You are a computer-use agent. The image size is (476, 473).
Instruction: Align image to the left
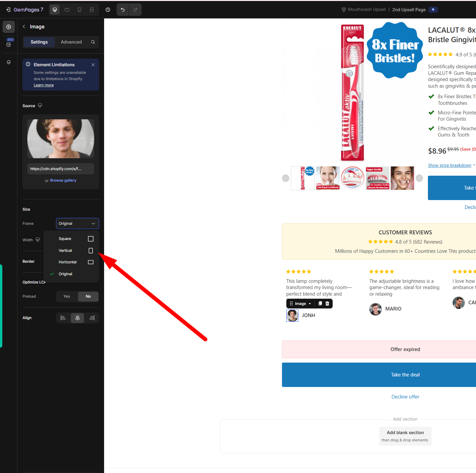tap(63, 318)
